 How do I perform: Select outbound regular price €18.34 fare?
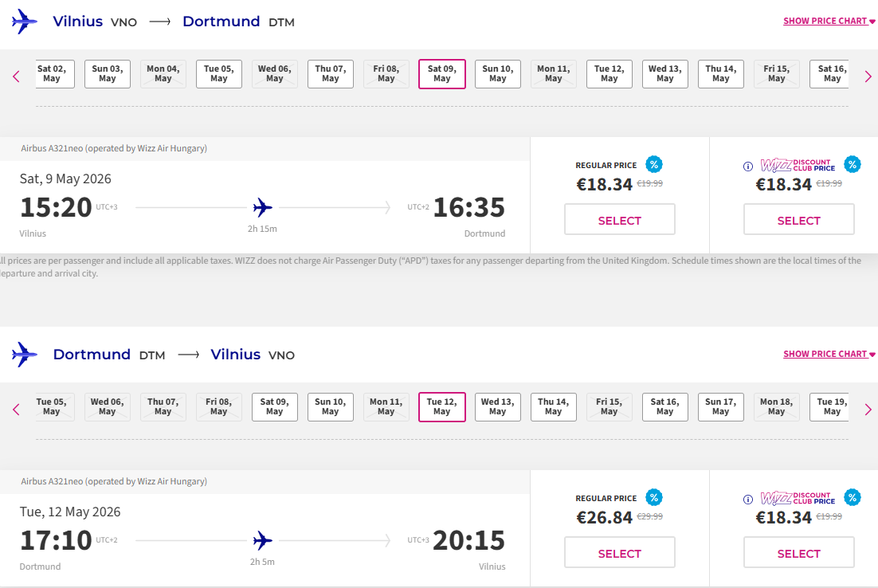pos(619,220)
